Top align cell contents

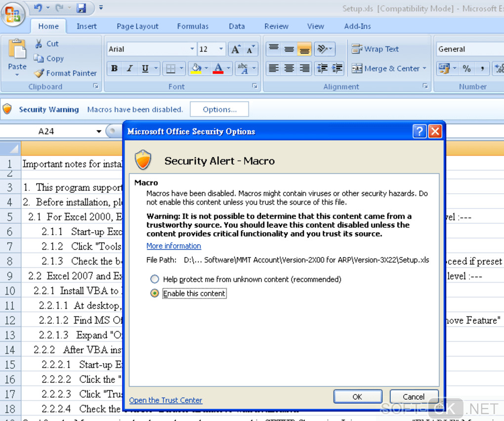[x=274, y=49]
